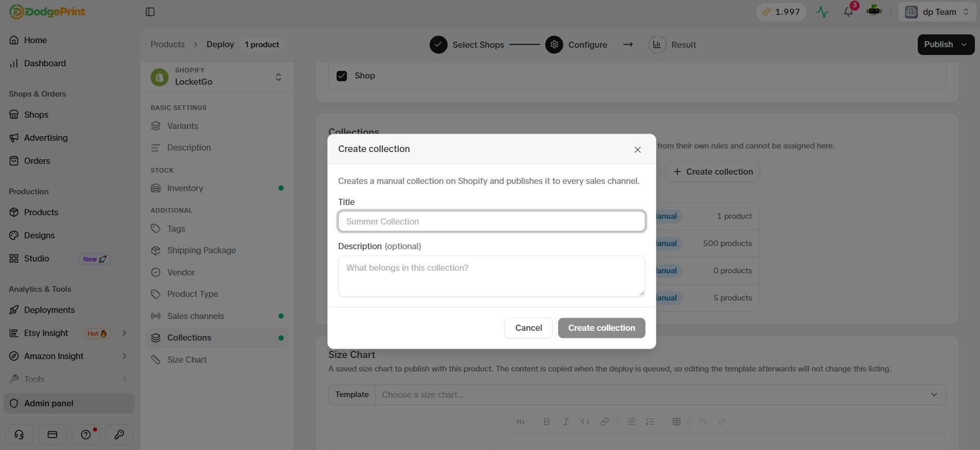The width and height of the screenshot is (980, 450).
Task: Open Designs page
Action: pos(39,235)
